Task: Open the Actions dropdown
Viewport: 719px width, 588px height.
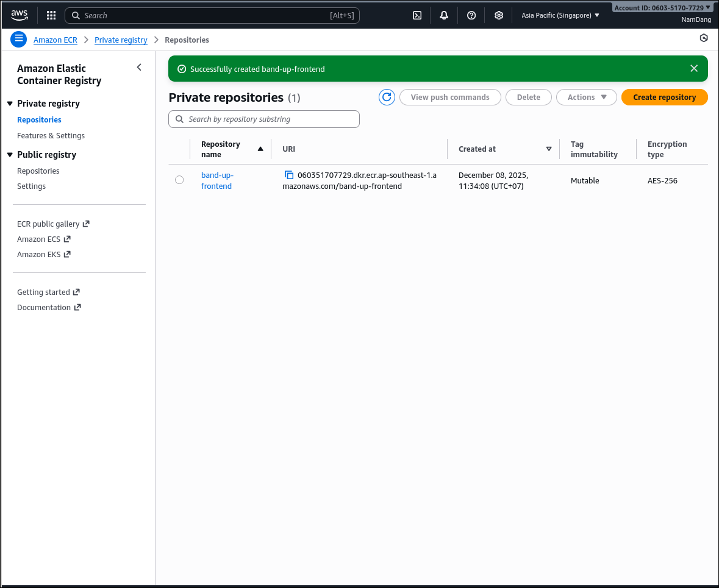Action: pos(586,97)
